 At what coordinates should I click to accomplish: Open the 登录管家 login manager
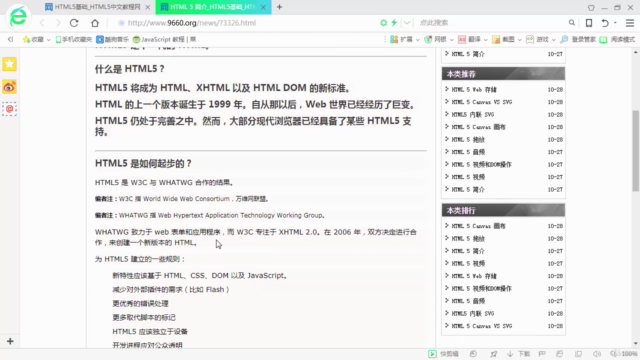(578, 39)
